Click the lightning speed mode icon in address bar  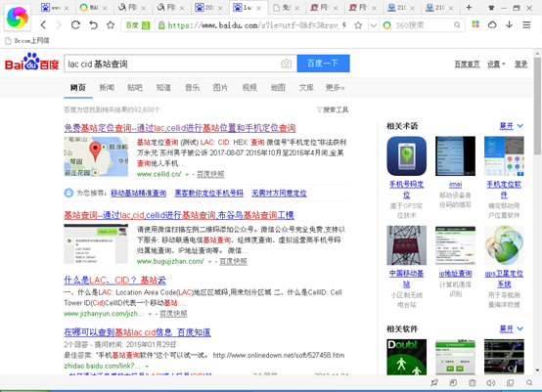tap(344, 24)
